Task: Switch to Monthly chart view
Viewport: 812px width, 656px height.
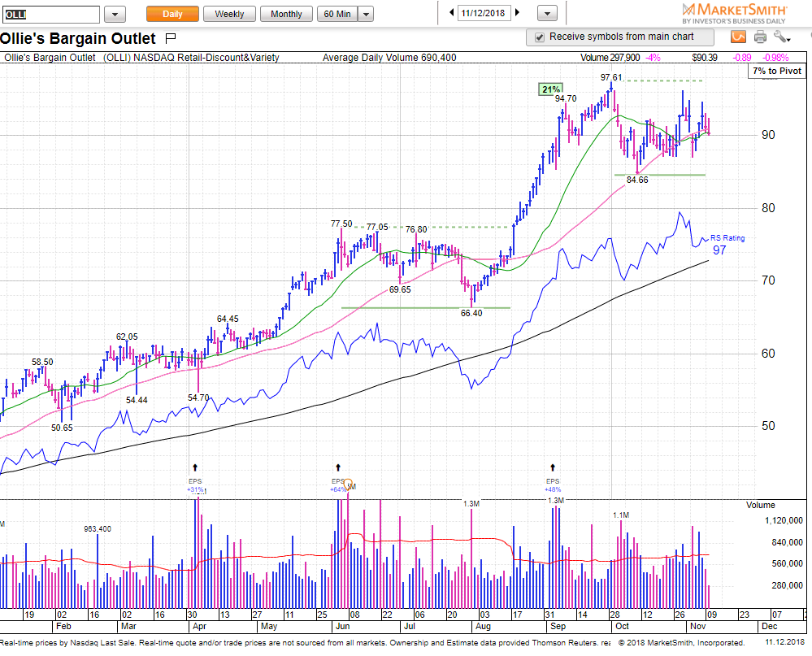Action: click(x=286, y=14)
